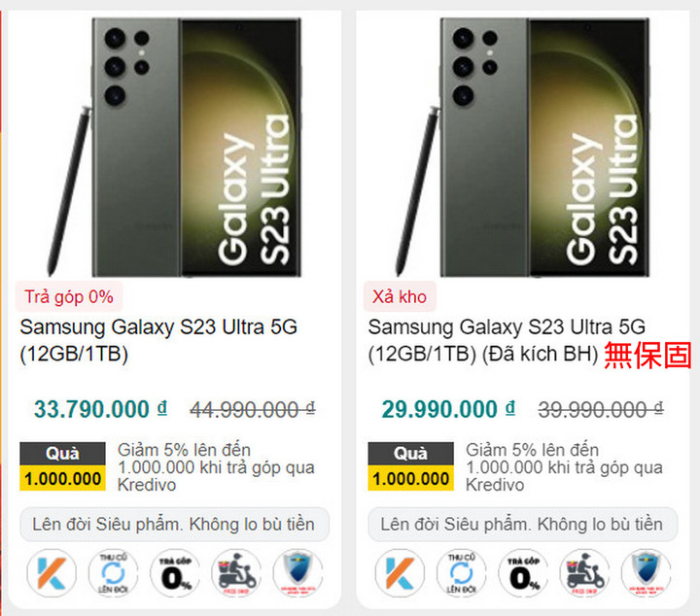Click Quà 1.000.000 gift box on right product
The width and height of the screenshot is (700, 616).
410,466
